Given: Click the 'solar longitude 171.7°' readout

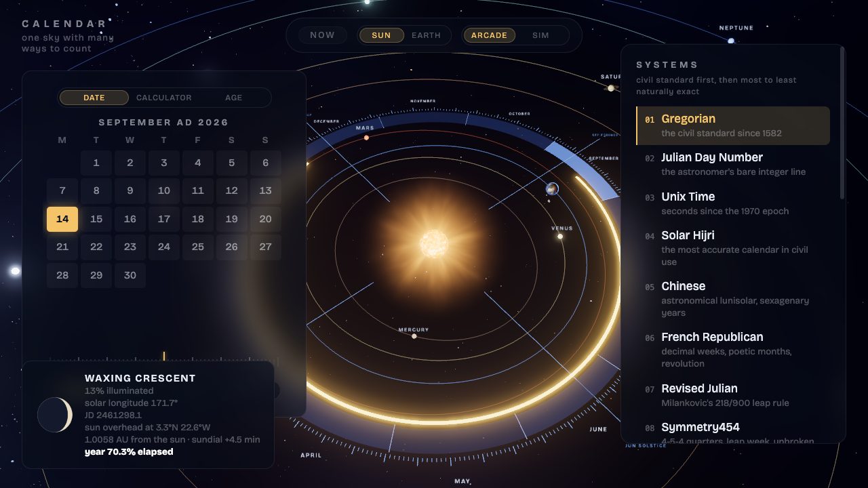Looking at the screenshot, I should click(x=132, y=403).
